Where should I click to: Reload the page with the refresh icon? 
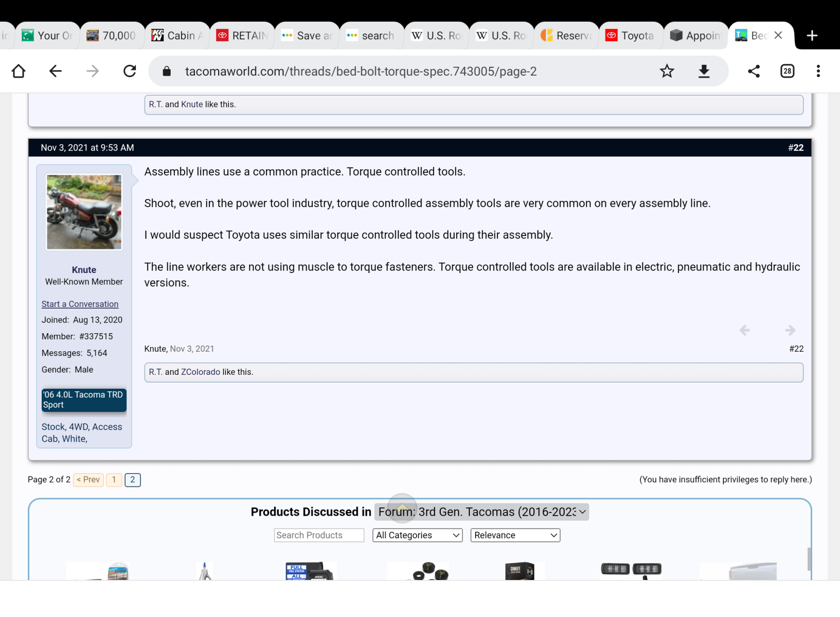tap(130, 71)
